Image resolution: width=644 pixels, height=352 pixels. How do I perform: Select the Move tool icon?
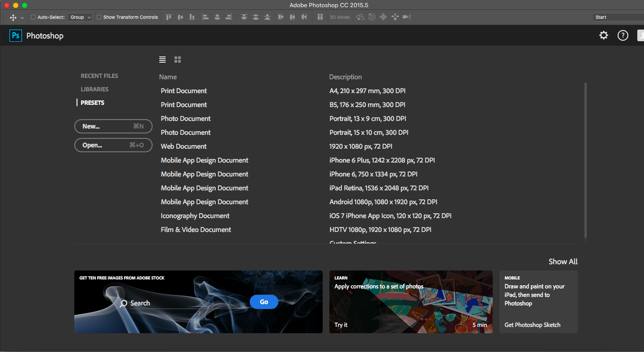13,17
